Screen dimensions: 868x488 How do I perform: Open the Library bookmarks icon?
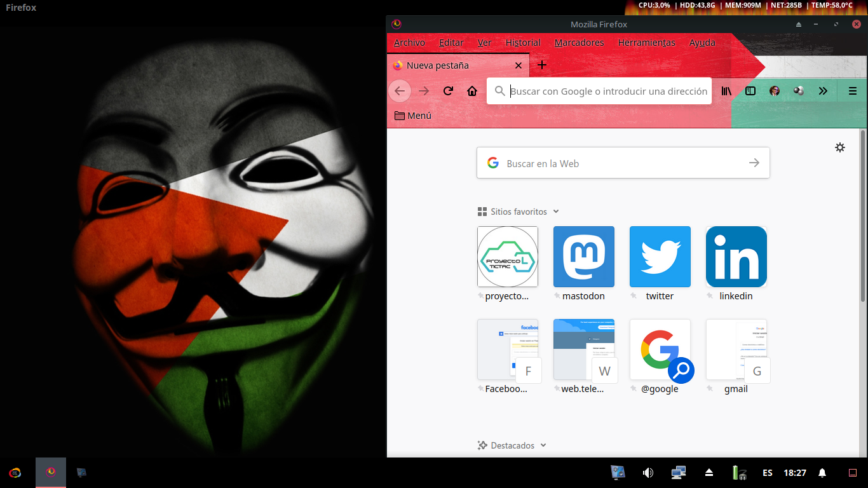(726, 91)
